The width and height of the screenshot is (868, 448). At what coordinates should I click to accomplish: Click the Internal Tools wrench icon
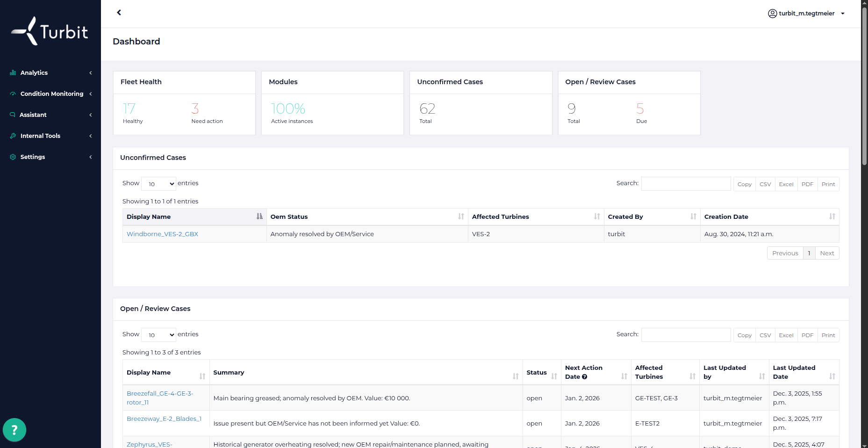pyautogui.click(x=13, y=136)
